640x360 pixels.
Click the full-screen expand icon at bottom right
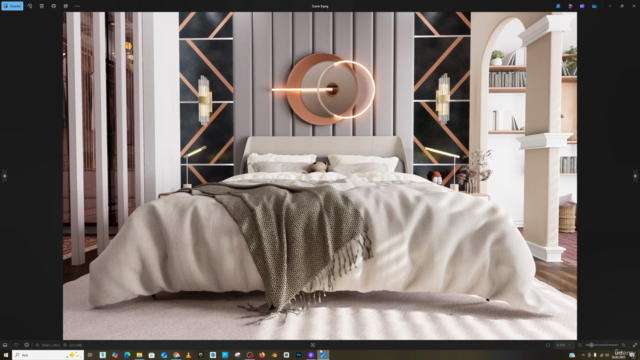pyautogui.click(x=635, y=345)
